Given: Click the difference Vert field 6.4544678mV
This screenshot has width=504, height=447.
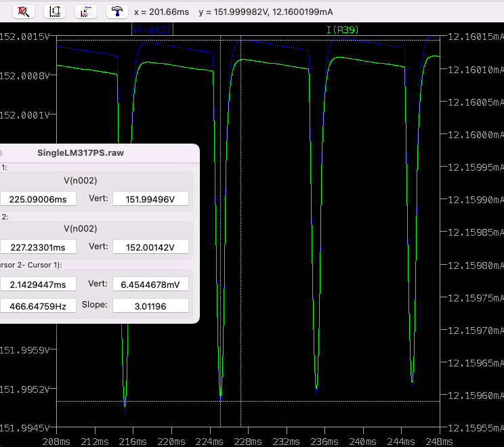Looking at the screenshot, I should point(150,284).
